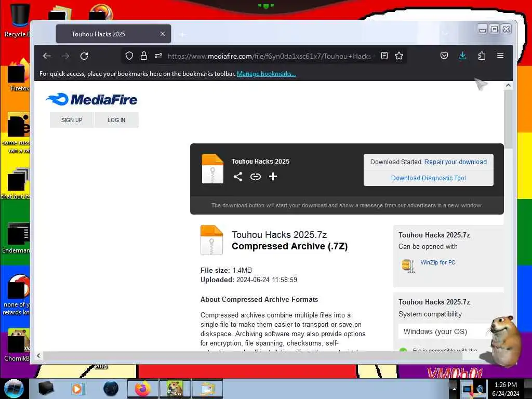Open the Save to Pocket icon
The width and height of the screenshot is (532, 399).
(444, 56)
